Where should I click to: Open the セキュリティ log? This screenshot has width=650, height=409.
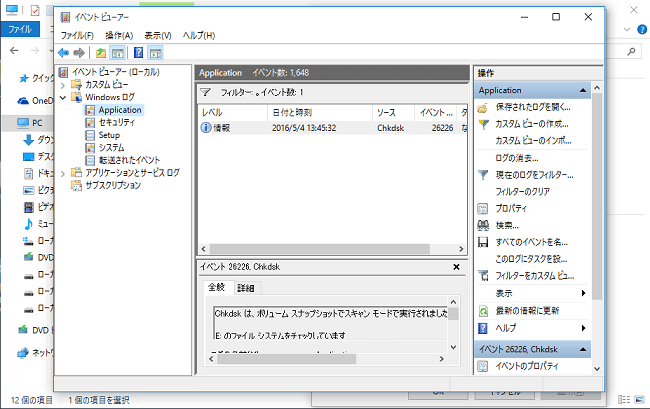[x=116, y=122]
